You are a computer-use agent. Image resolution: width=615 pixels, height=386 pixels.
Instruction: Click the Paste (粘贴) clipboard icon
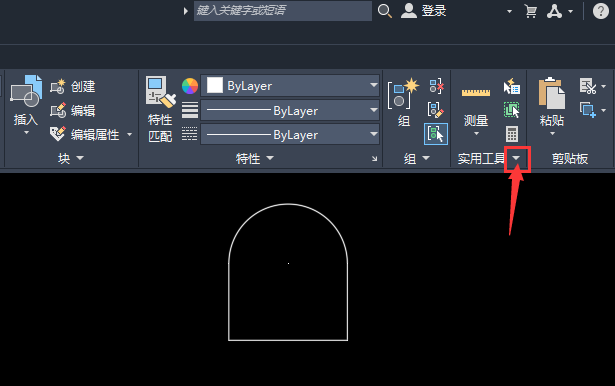(552, 93)
